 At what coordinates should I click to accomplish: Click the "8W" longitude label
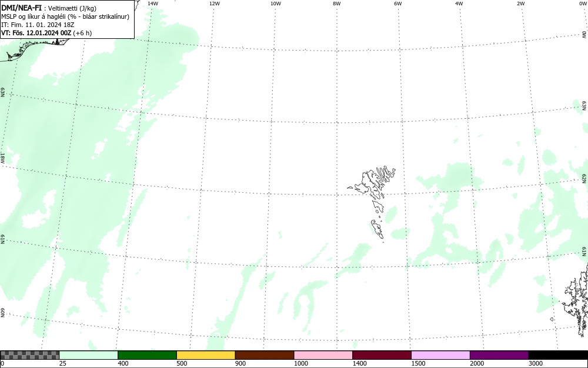(337, 4)
